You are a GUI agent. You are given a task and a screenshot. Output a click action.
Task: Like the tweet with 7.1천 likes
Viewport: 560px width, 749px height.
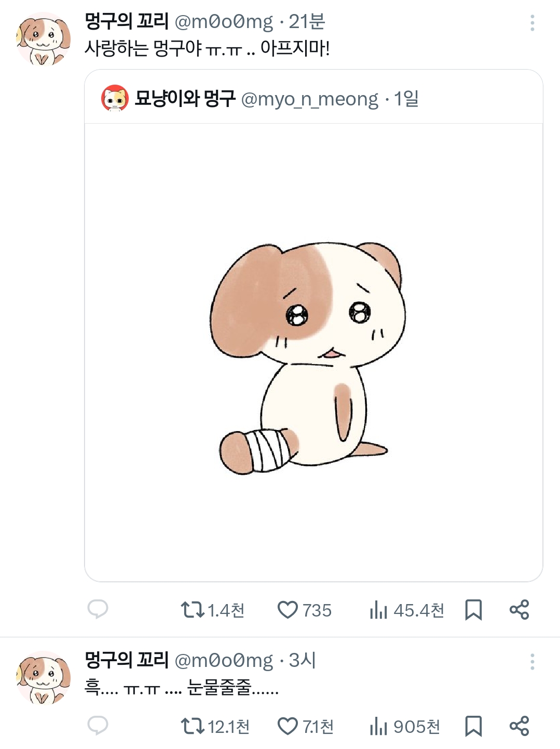[288, 726]
